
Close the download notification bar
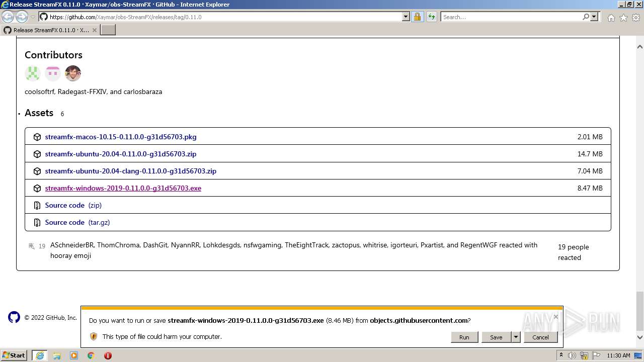pyautogui.click(x=555, y=316)
